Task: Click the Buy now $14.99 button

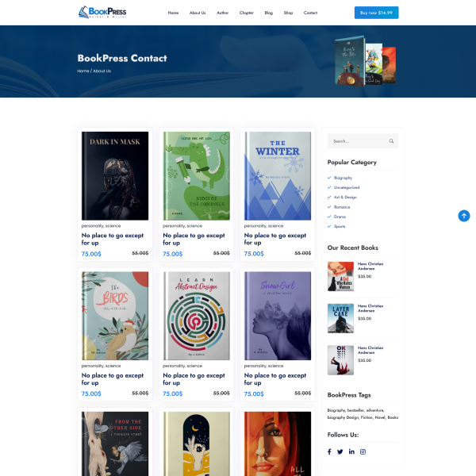Action: (376, 13)
